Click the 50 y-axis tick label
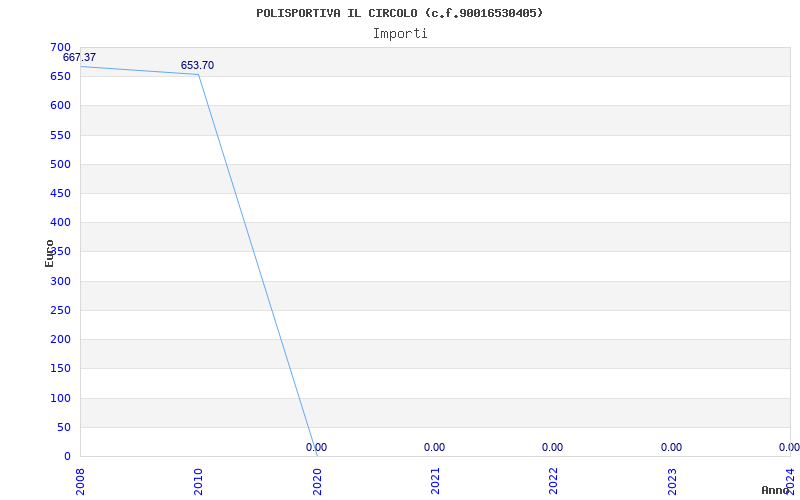This screenshot has height=500, width=800. pyautogui.click(x=63, y=427)
